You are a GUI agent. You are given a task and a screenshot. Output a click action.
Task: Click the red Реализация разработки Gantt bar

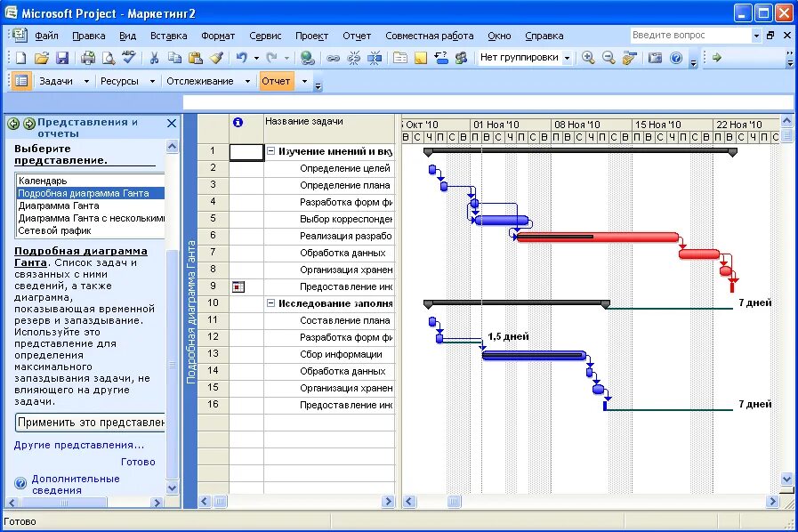(x=598, y=238)
